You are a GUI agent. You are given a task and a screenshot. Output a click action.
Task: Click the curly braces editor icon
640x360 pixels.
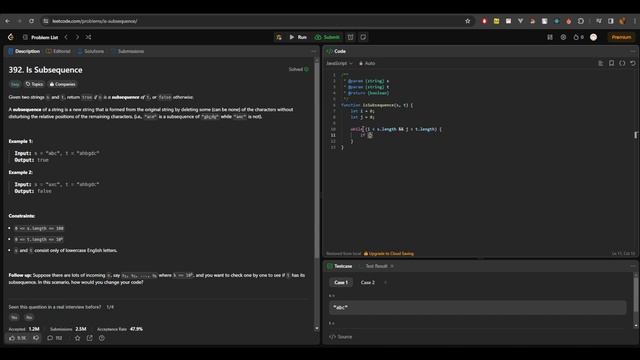click(622, 63)
